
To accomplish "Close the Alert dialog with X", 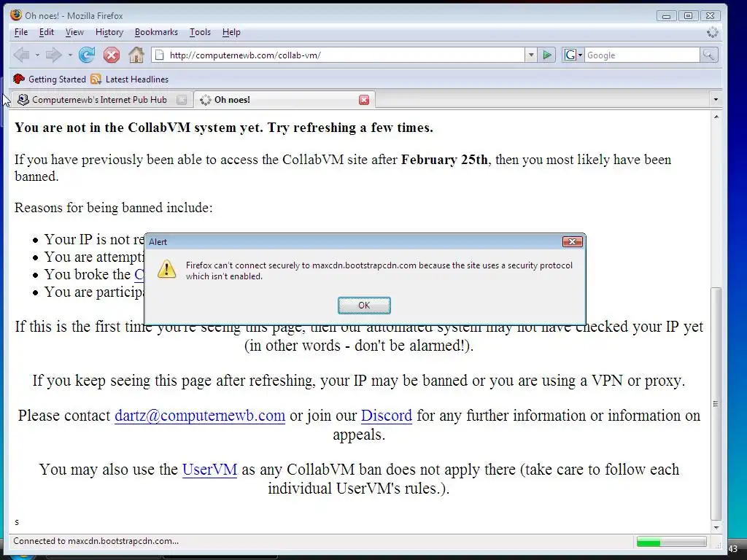I will coord(572,241).
